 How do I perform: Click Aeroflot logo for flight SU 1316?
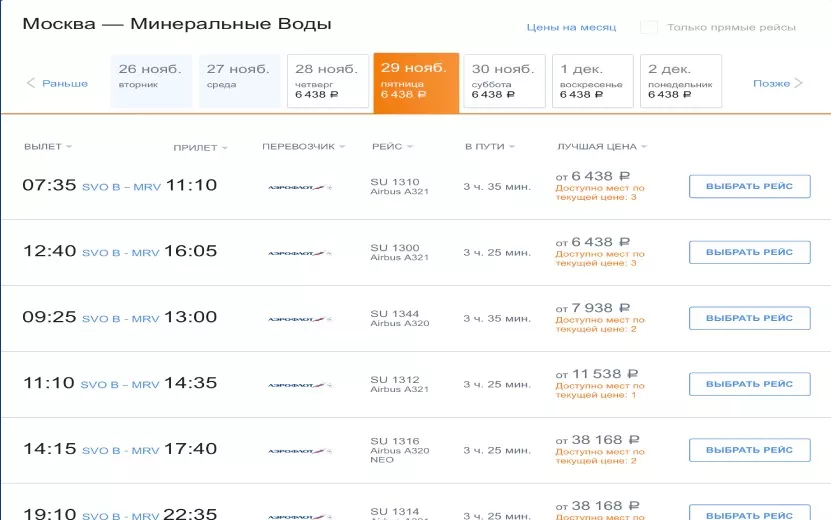(x=300, y=451)
